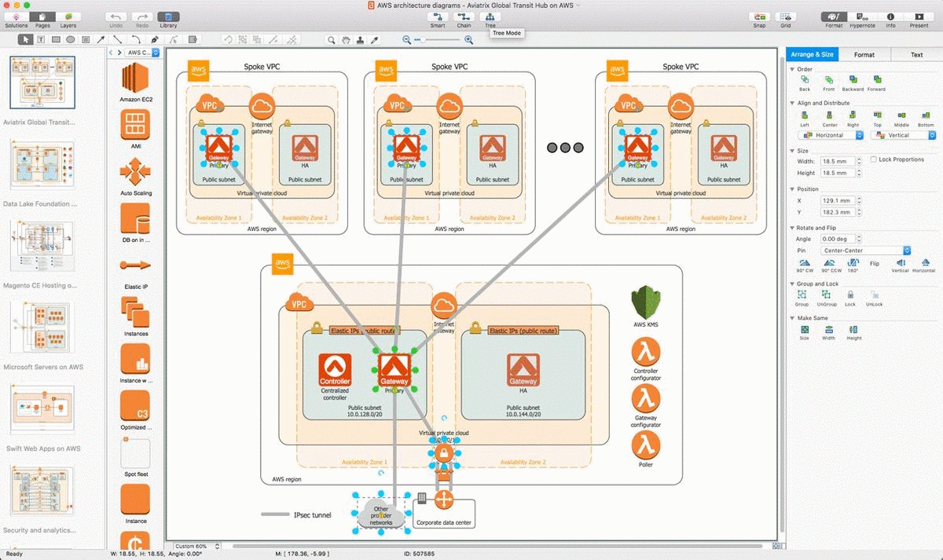The height and width of the screenshot is (560, 943).
Task: Select the Text tool
Action: point(41,39)
